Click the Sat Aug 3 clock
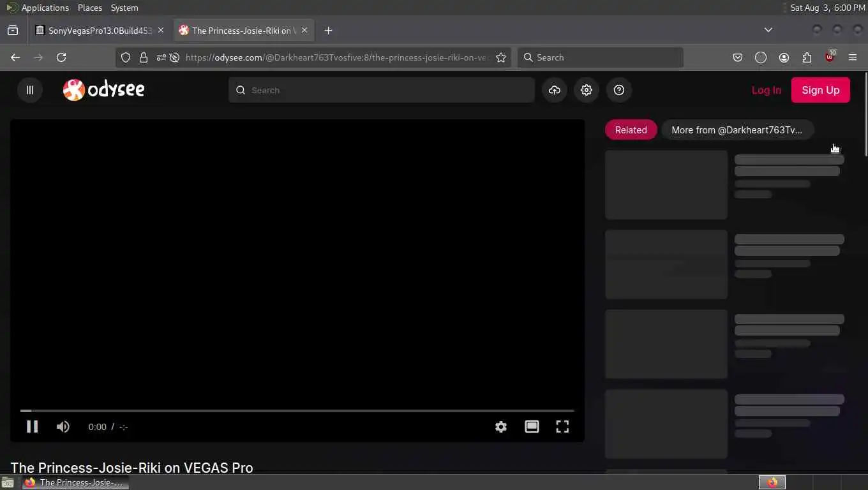Image resolution: width=868 pixels, height=490 pixels. point(828,8)
